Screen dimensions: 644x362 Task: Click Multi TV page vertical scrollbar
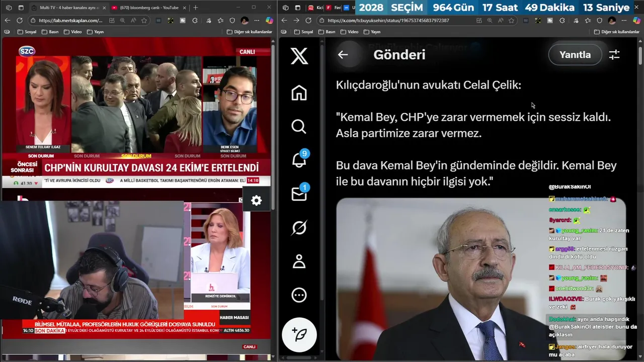(273, 128)
